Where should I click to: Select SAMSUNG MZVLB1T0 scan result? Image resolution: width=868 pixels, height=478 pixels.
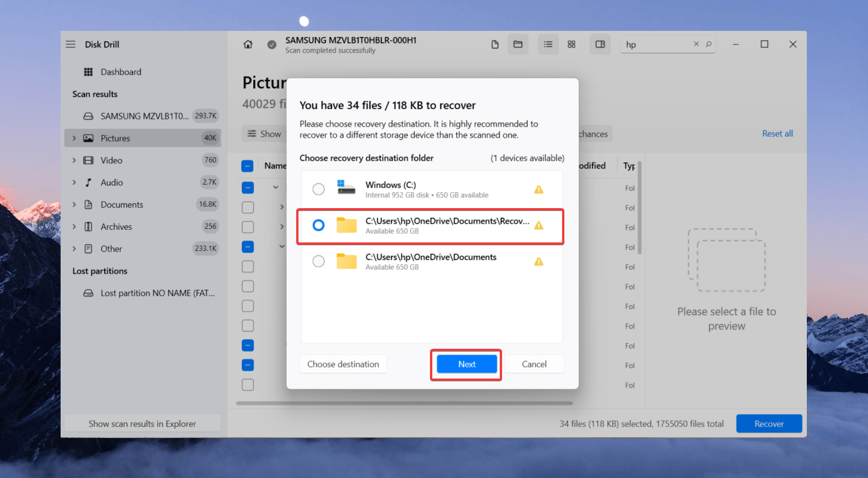coord(142,116)
